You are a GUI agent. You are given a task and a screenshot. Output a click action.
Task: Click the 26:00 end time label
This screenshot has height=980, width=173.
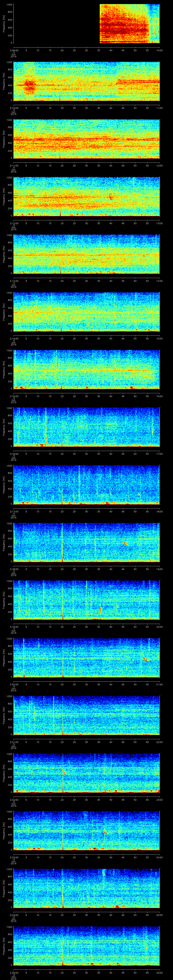point(160,972)
